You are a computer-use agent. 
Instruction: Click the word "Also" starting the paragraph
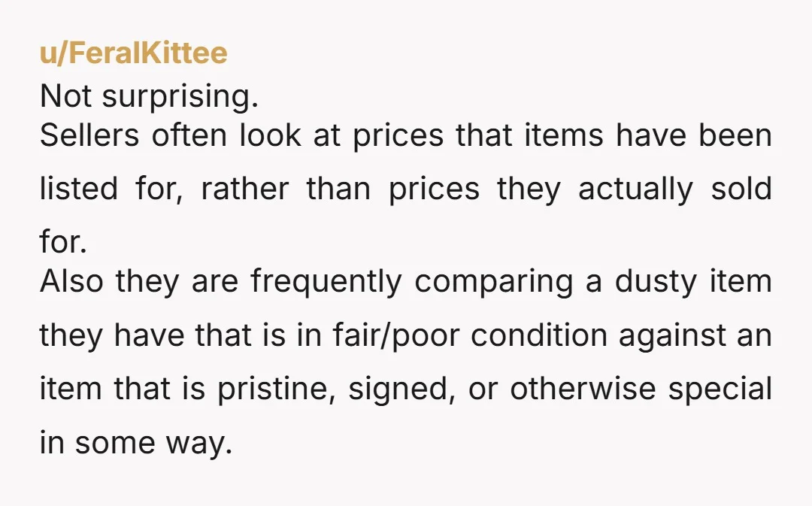click(x=71, y=281)
